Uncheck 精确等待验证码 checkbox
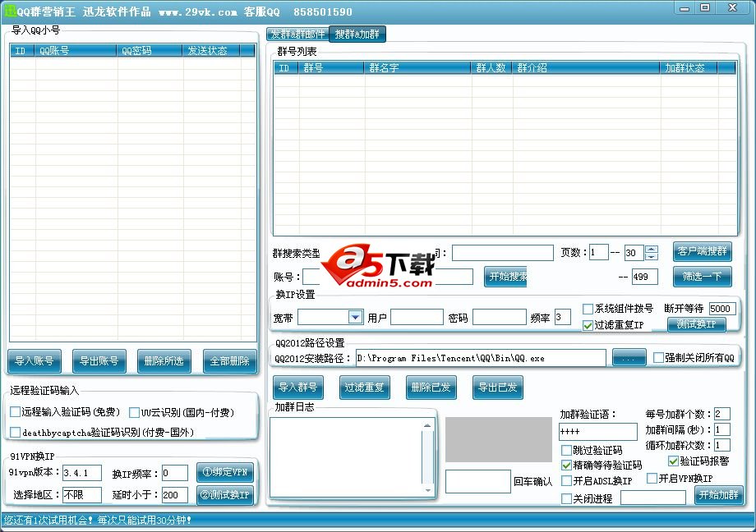The image size is (756, 532). coord(566,465)
